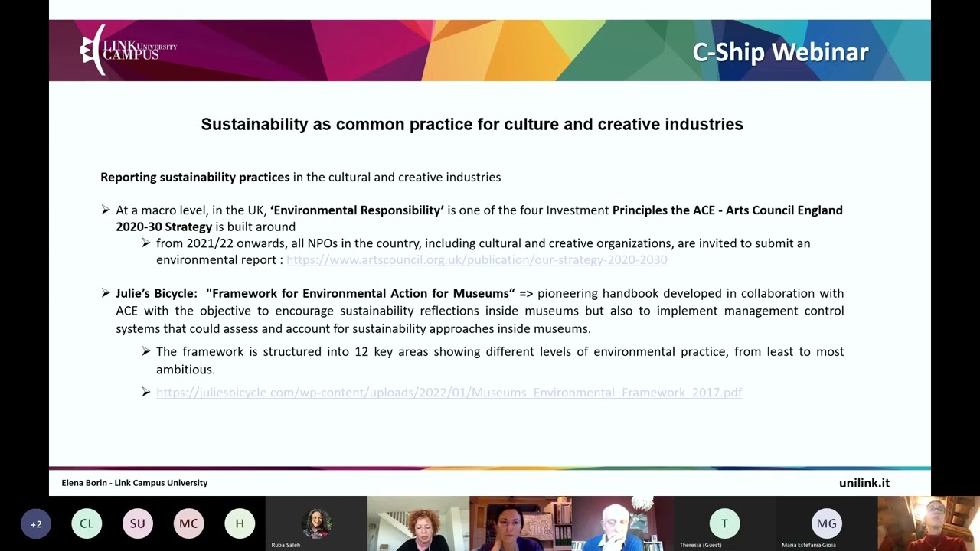Select the curly-haired woman's video thumbnail
This screenshot has height=551, width=980.
[x=418, y=523]
